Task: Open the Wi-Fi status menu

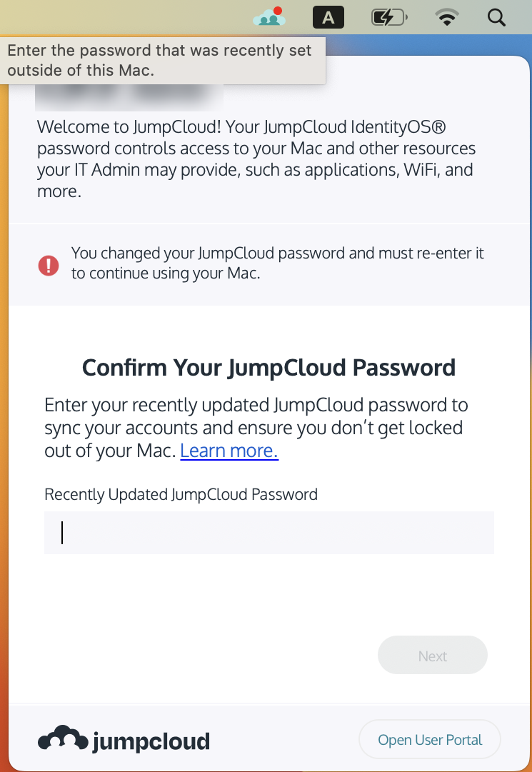Action: pos(447,17)
